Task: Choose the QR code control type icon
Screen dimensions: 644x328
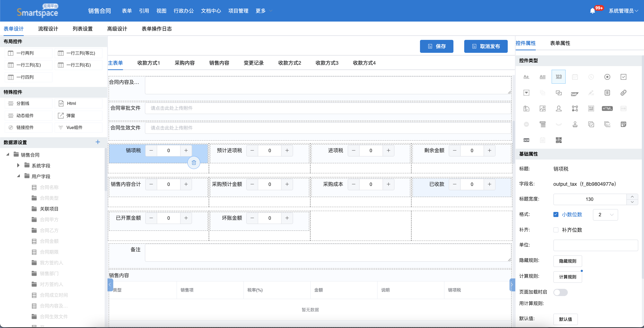Action: point(558,140)
